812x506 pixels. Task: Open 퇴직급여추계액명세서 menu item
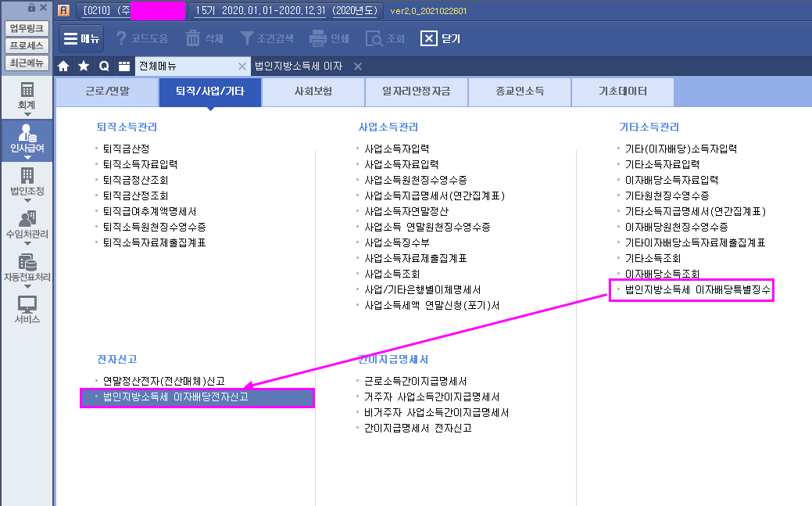tap(149, 211)
